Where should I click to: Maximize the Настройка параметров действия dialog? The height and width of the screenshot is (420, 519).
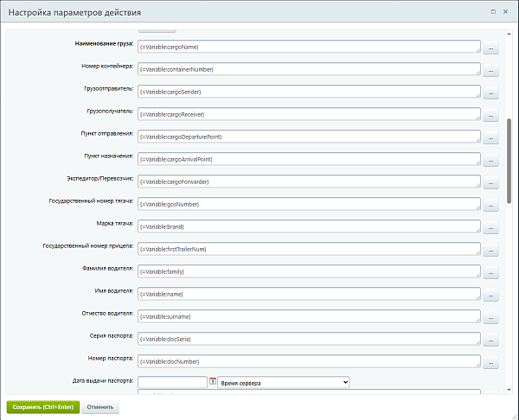(x=493, y=11)
